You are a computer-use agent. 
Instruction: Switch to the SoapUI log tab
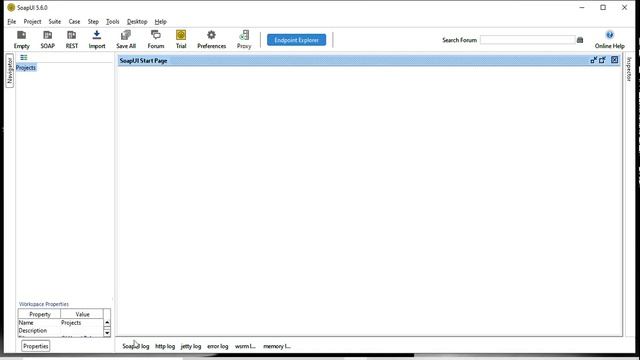(x=136, y=346)
